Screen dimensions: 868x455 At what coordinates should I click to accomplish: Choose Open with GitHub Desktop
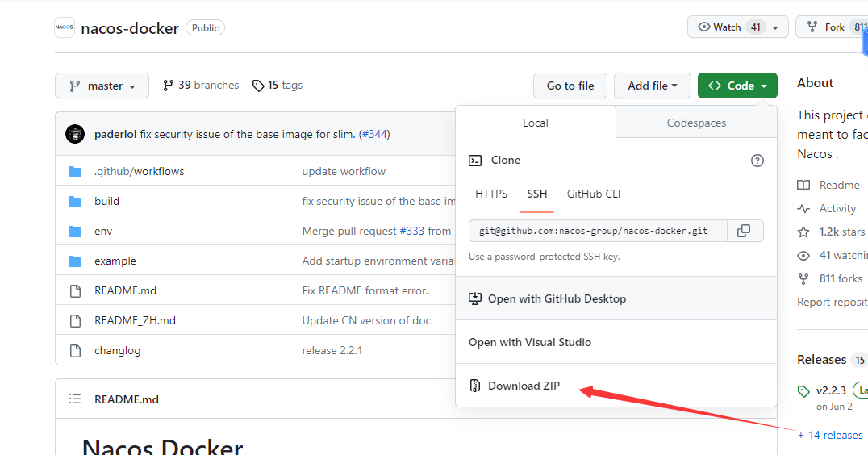click(557, 298)
